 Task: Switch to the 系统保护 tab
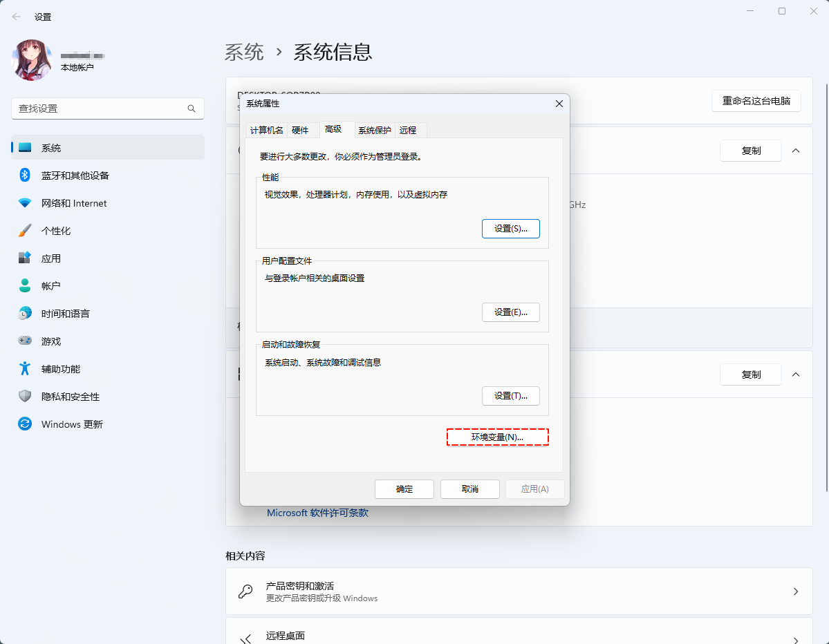point(374,130)
